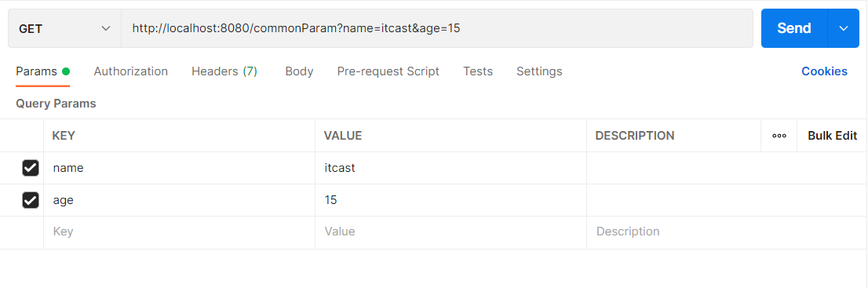
Task: Expand the GET method dropdown
Action: [65, 28]
